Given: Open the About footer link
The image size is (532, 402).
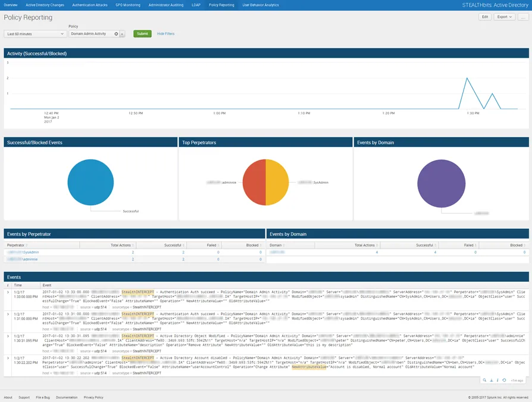Looking at the screenshot, I should click(x=8, y=397).
